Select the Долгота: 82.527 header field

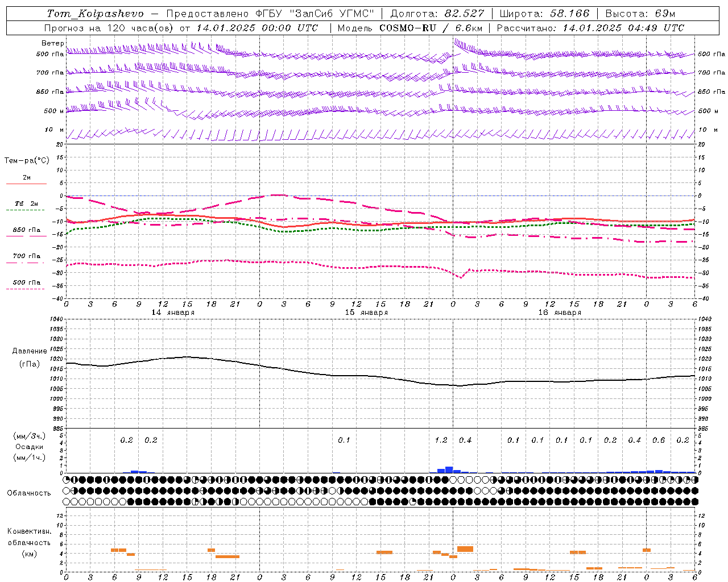(x=437, y=14)
